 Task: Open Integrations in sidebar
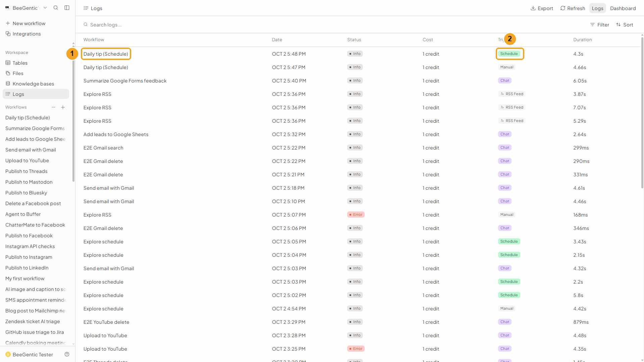pyautogui.click(x=23, y=34)
